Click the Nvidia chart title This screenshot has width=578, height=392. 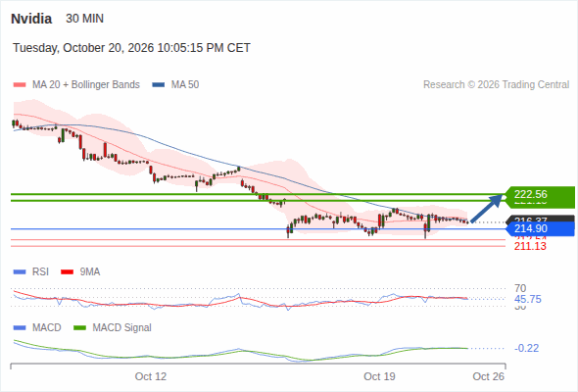click(31, 19)
